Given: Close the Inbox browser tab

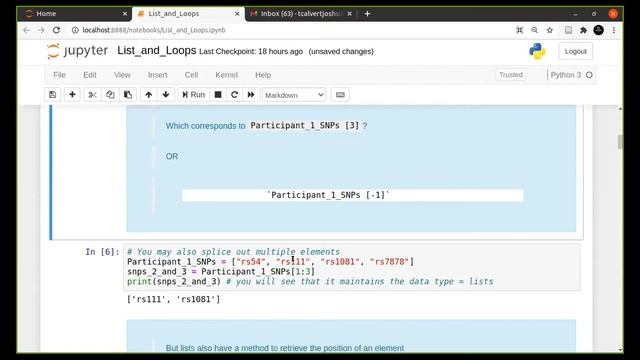Looking at the screenshot, I should click(x=349, y=13).
